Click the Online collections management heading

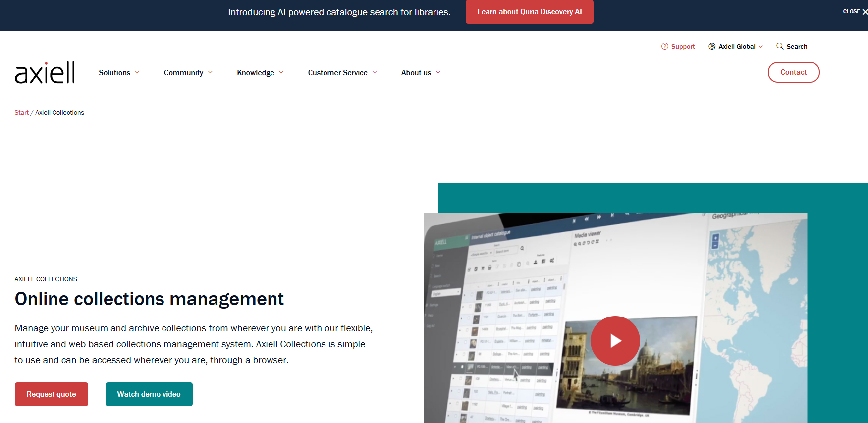[149, 299]
